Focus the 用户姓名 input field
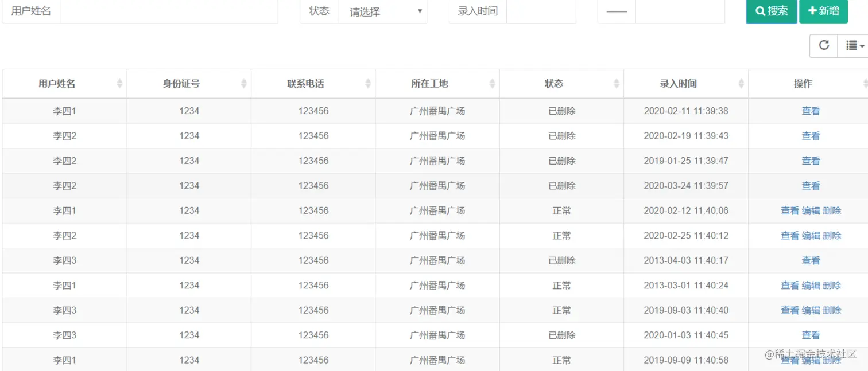Image resolution: width=868 pixels, height=371 pixels. tap(169, 11)
